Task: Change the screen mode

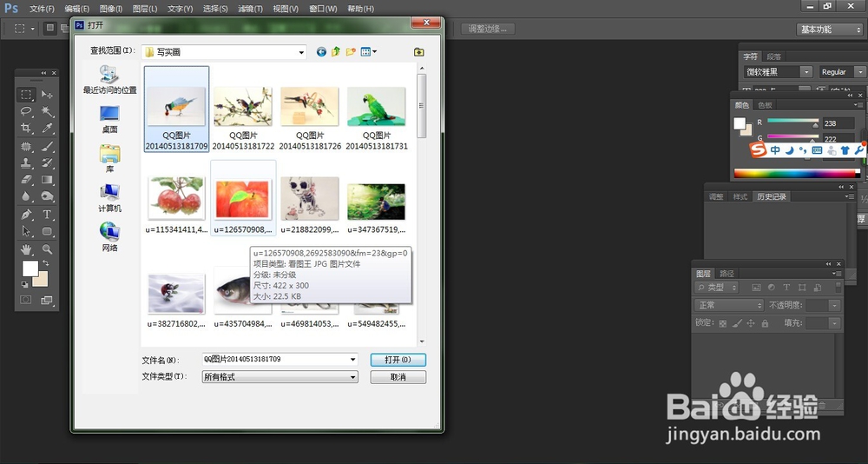Action: (47, 300)
